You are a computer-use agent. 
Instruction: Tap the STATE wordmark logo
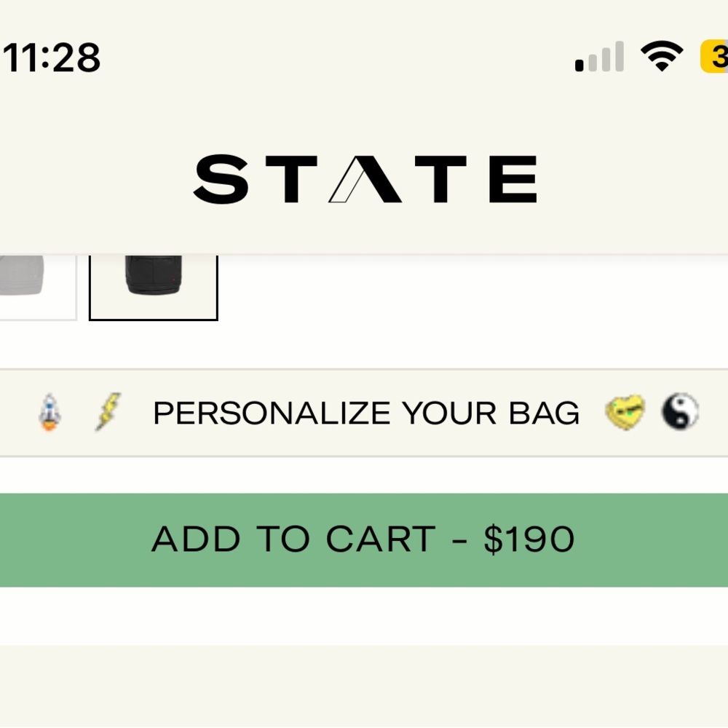pos(364,177)
